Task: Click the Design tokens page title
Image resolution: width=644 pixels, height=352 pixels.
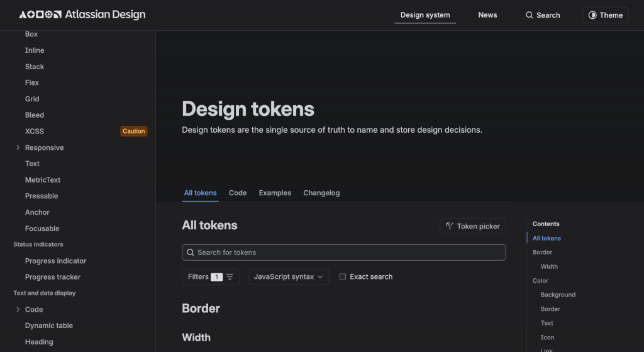Action: pyautogui.click(x=248, y=109)
